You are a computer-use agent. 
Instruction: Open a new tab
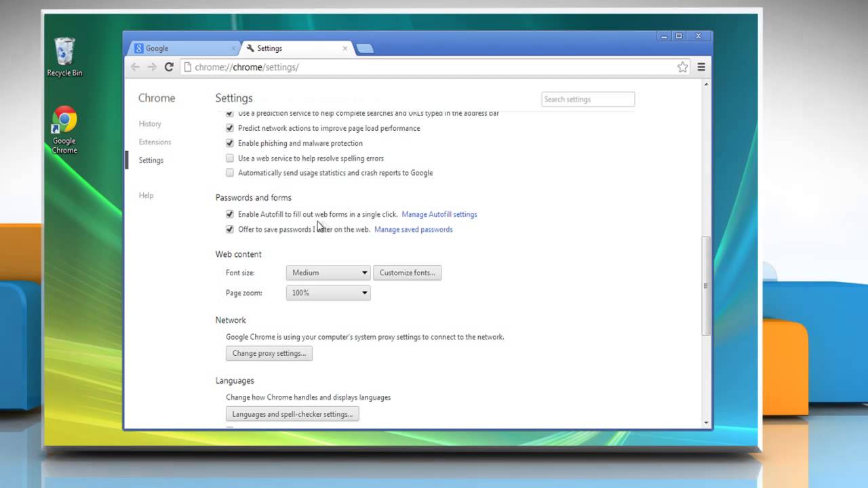click(x=364, y=48)
